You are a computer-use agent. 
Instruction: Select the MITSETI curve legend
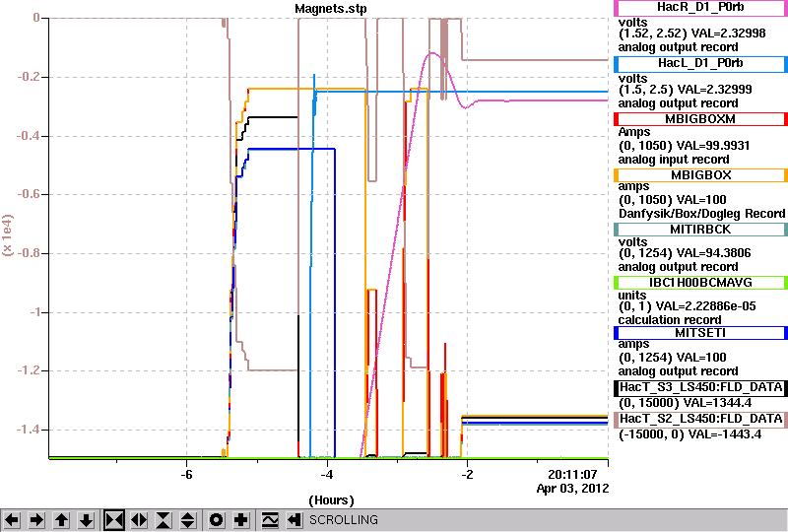point(700,333)
